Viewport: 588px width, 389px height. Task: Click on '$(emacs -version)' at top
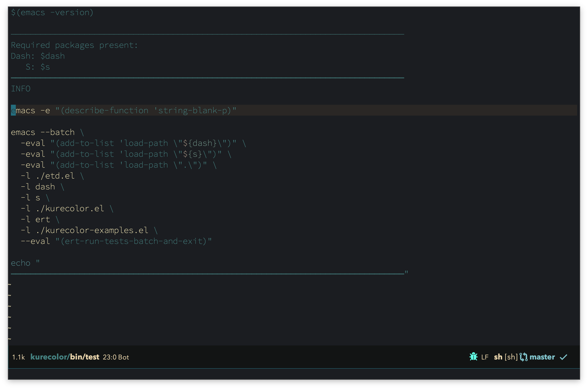pos(52,12)
